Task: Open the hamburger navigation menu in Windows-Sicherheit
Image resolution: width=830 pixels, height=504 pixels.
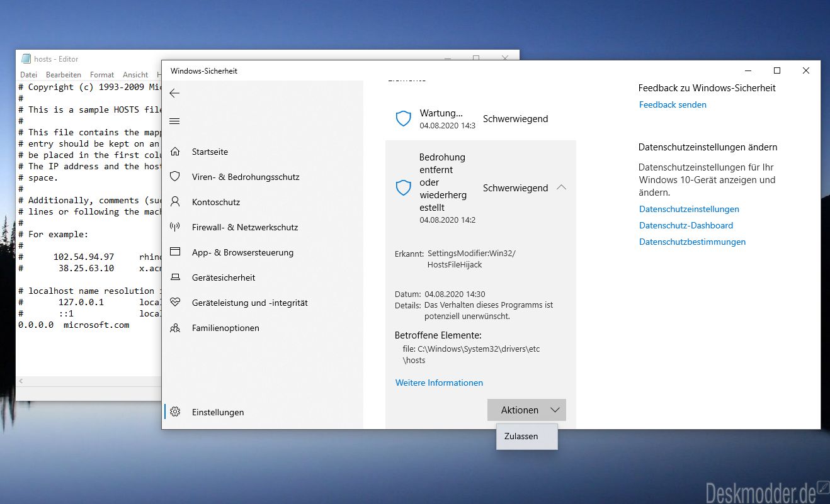Action: pyautogui.click(x=174, y=121)
